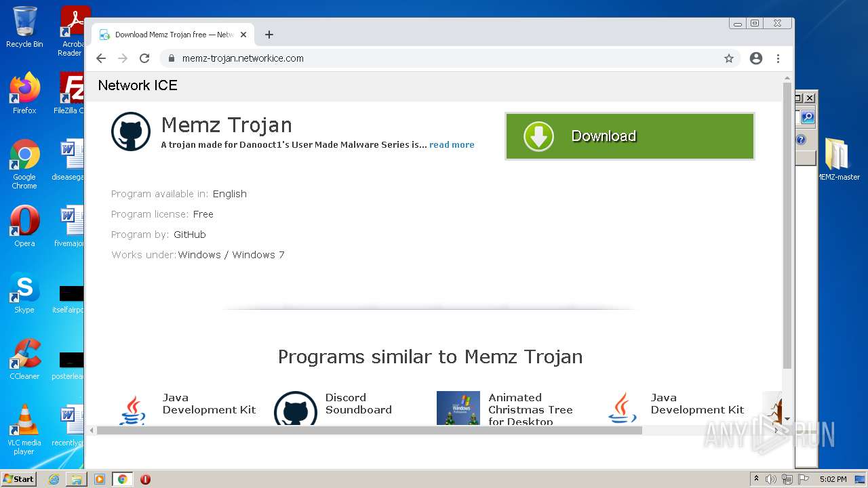
Task: Open a new Chrome tab
Action: point(269,35)
